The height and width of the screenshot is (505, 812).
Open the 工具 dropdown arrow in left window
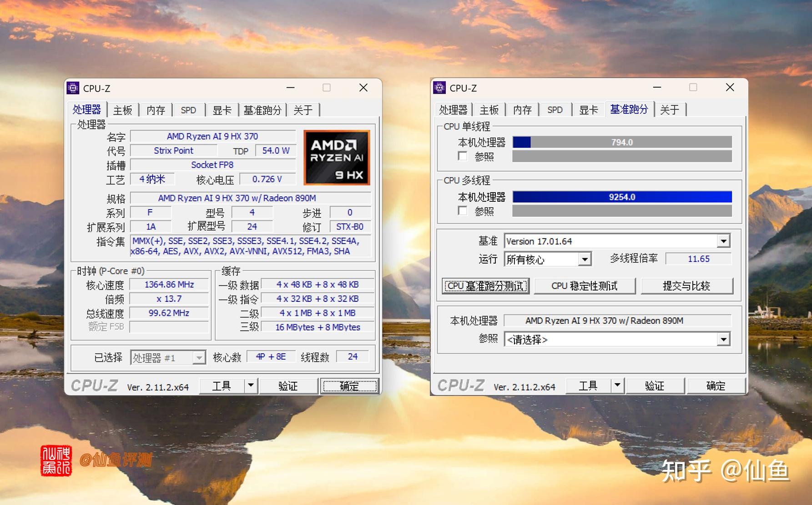(251, 385)
